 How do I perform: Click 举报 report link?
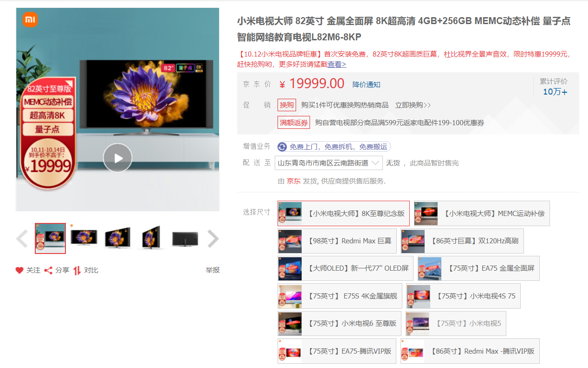pyautogui.click(x=213, y=270)
